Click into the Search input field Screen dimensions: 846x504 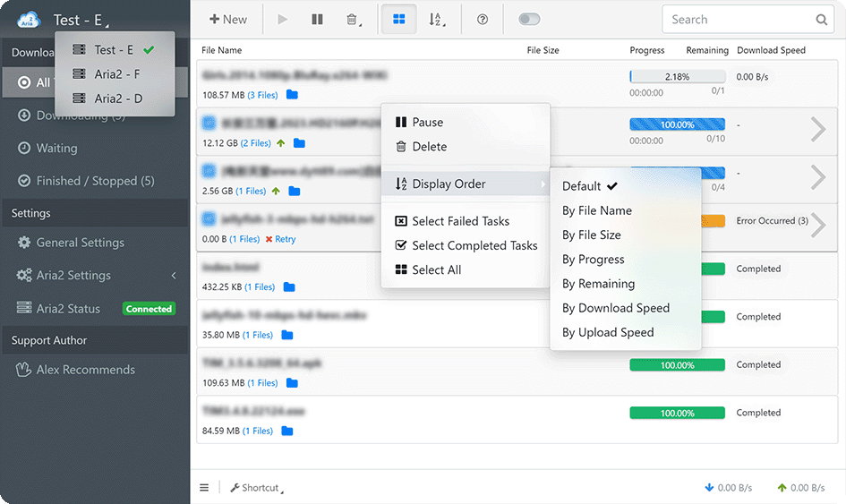click(x=734, y=20)
